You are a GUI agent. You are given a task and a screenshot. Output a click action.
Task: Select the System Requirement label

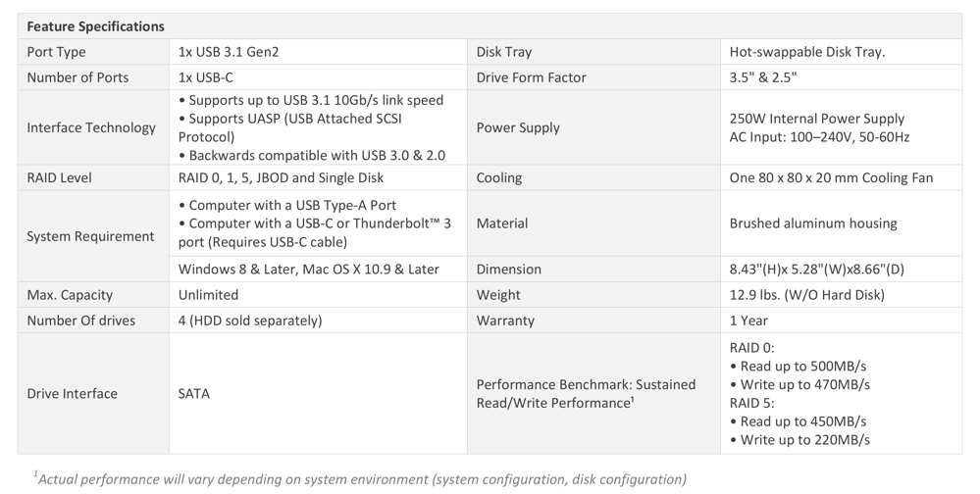(90, 236)
